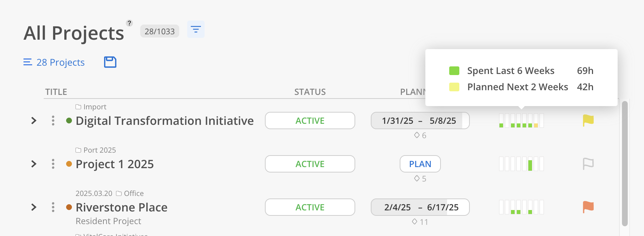Click workload bar chart for Project 1 2025

(521, 164)
